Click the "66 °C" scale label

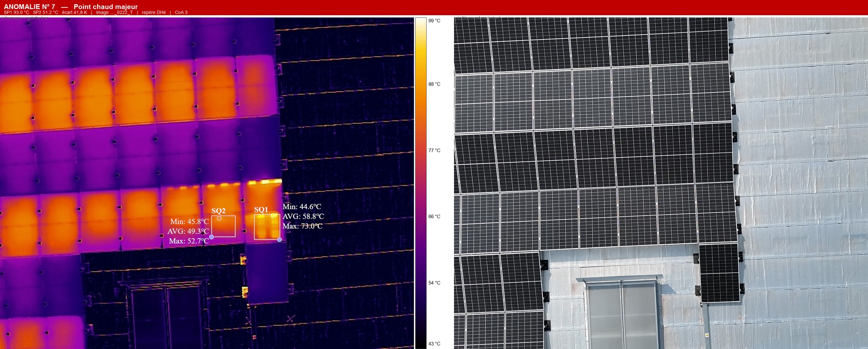434,217
